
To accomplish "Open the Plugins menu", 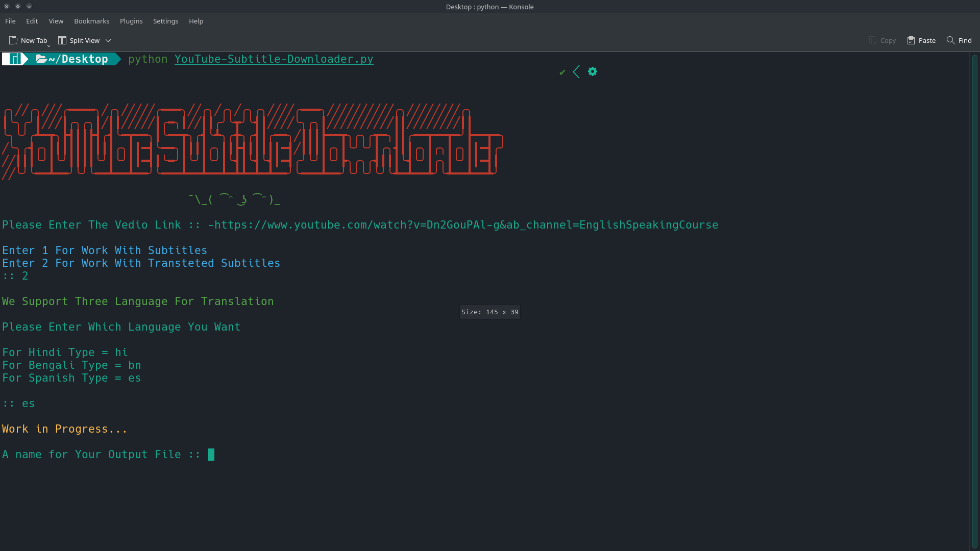I will coord(131,21).
